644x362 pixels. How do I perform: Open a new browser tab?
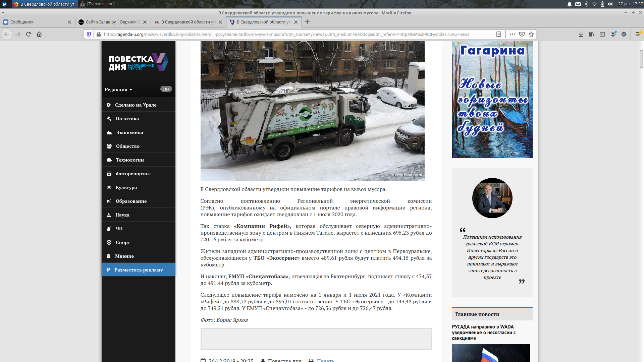pos(307,22)
